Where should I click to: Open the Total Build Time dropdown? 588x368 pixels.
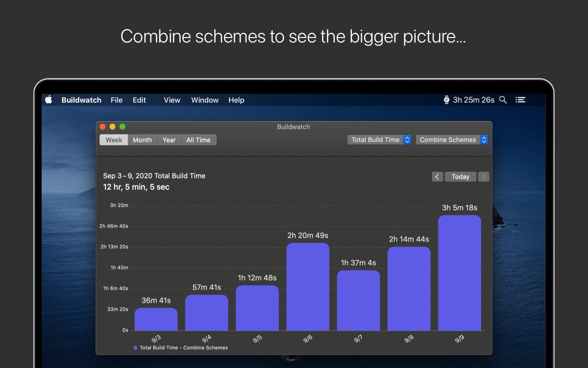[379, 140]
